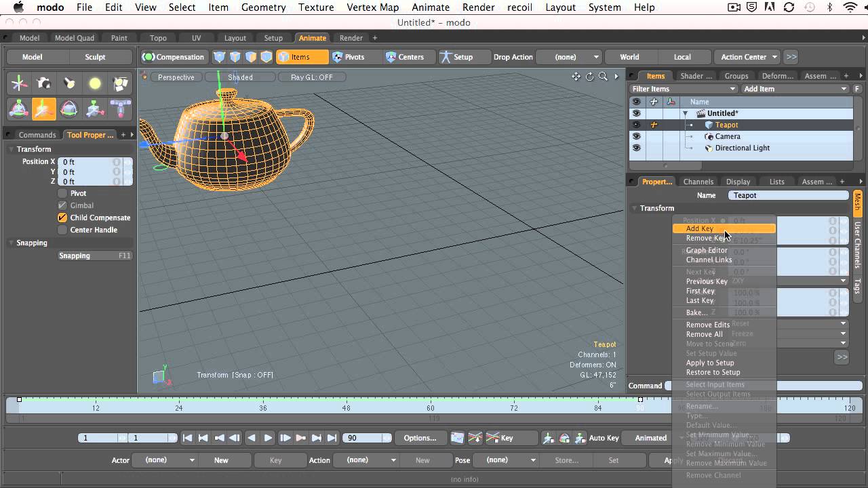This screenshot has width=868, height=488.
Task: Click the Wi-Fi icon in menu bar
Action: pos(850,7)
